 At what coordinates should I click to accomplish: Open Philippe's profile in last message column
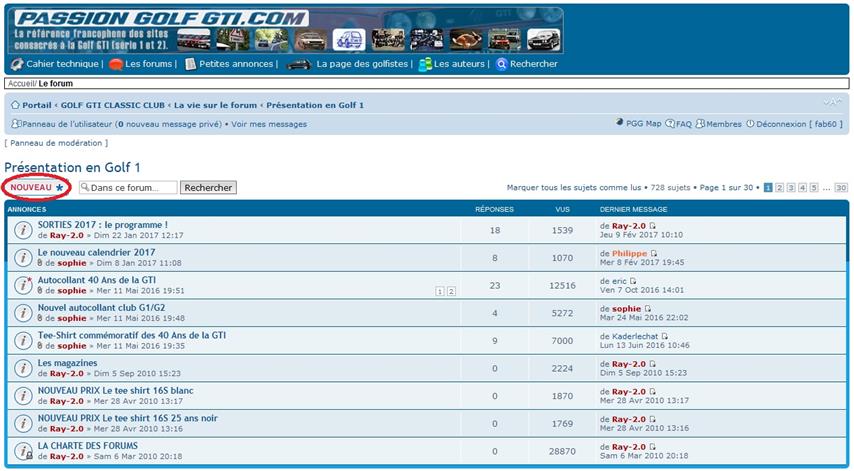click(630, 253)
